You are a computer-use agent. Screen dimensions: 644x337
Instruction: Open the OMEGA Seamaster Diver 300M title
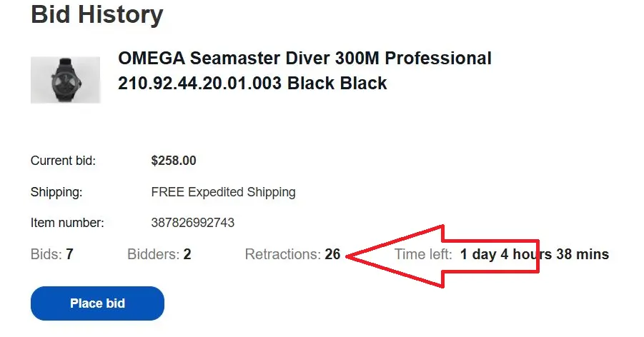click(304, 59)
